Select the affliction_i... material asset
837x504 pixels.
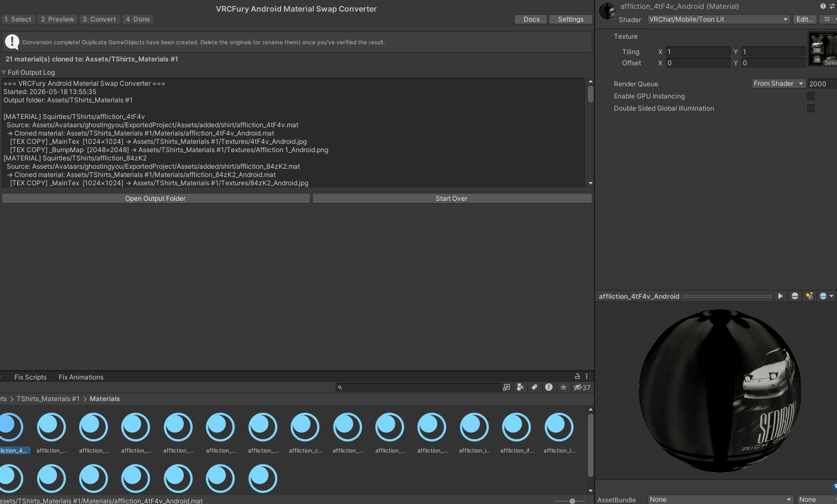point(474,433)
